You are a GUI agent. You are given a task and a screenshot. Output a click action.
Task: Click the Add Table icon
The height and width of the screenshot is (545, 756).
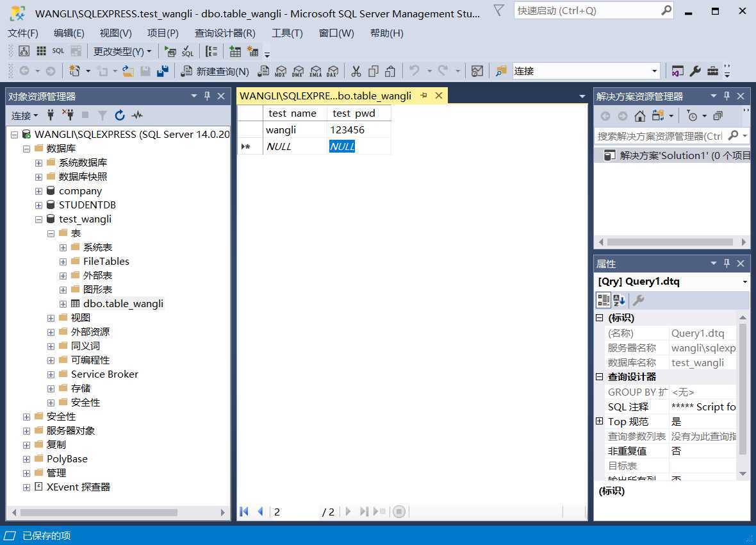pyautogui.click(x=235, y=51)
